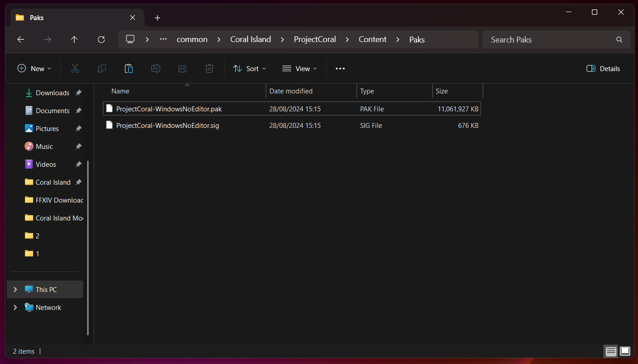Toggle the Details pane
Viewport: 638px width, 364px height.
(603, 68)
